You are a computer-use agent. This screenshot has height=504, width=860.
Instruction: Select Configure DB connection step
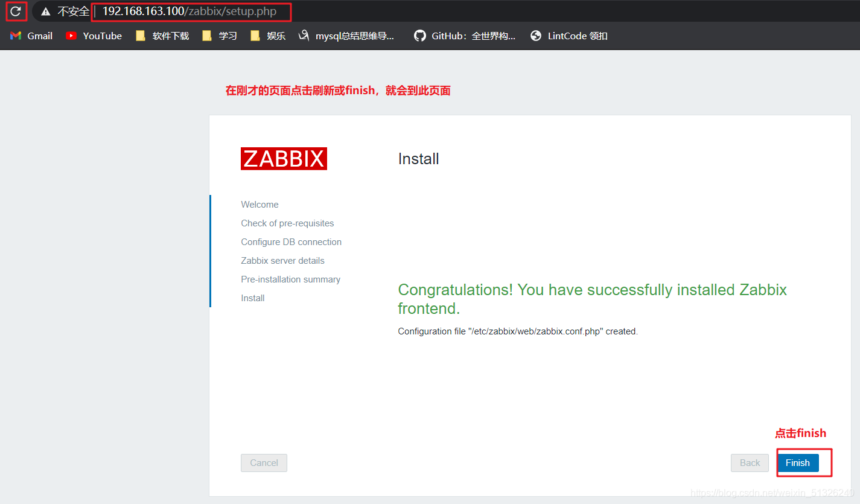[x=291, y=242]
